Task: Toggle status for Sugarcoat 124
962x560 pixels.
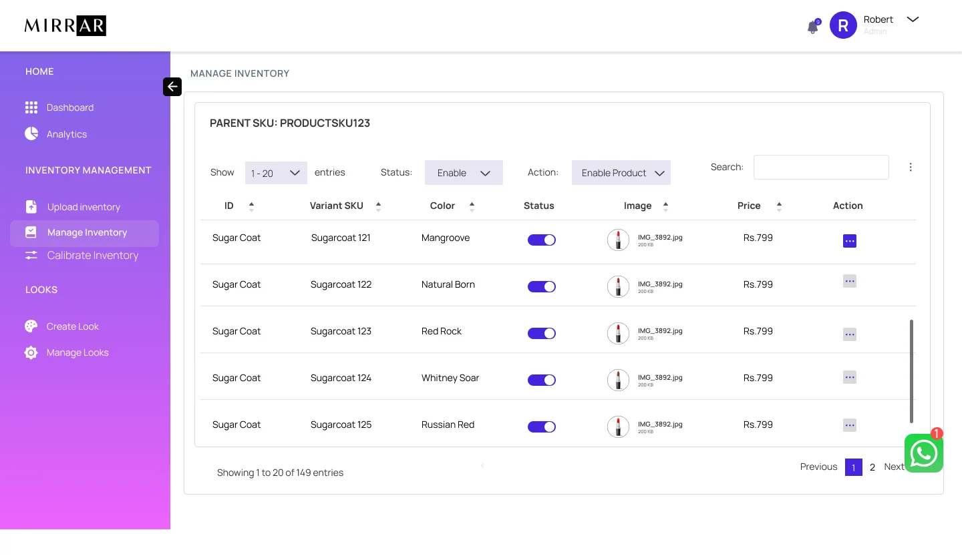Action: point(542,380)
